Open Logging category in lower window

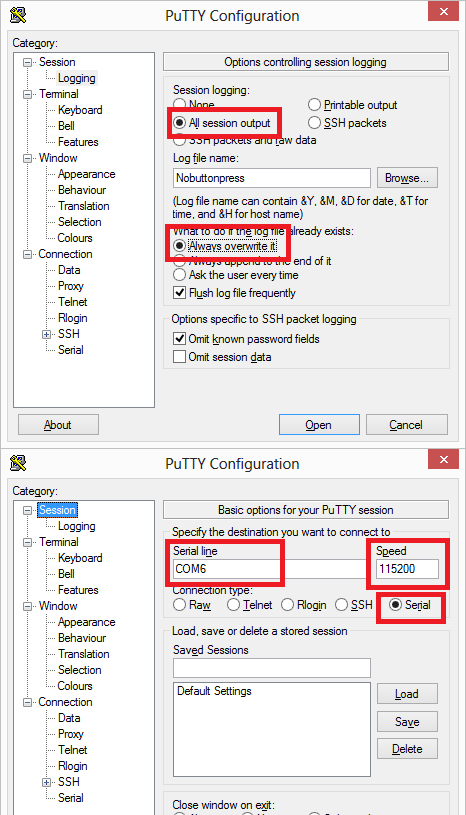[76, 526]
